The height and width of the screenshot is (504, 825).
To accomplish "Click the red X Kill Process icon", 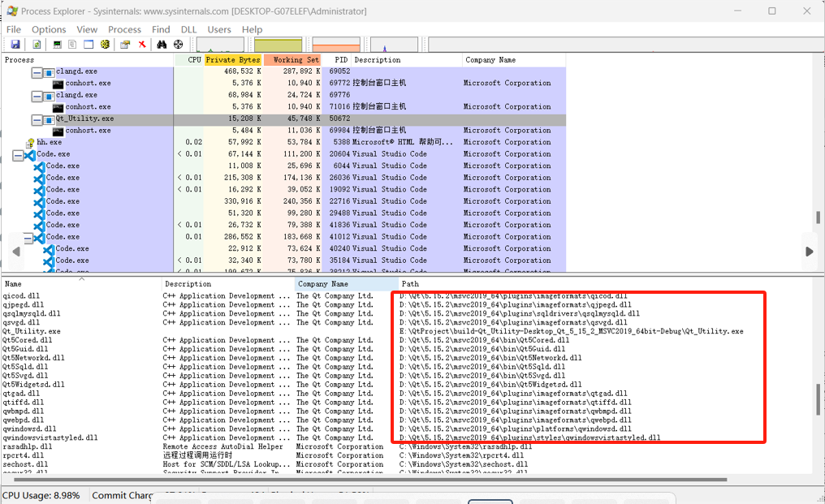I will pos(142,45).
